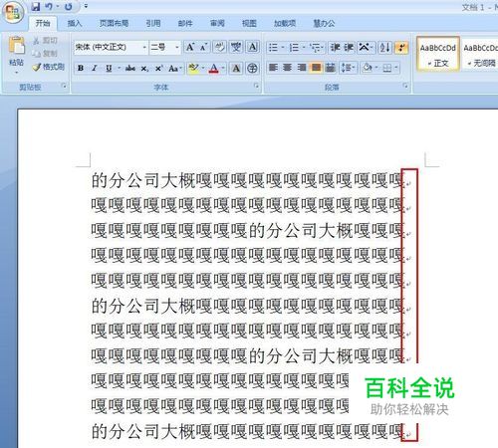Open the font name dropdown 宋体
Viewport: 498px width, 448px height.
coord(144,48)
